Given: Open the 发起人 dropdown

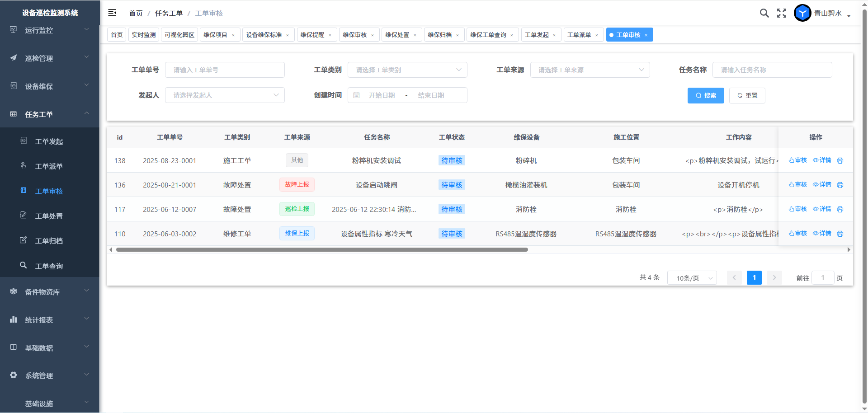Looking at the screenshot, I should (224, 95).
